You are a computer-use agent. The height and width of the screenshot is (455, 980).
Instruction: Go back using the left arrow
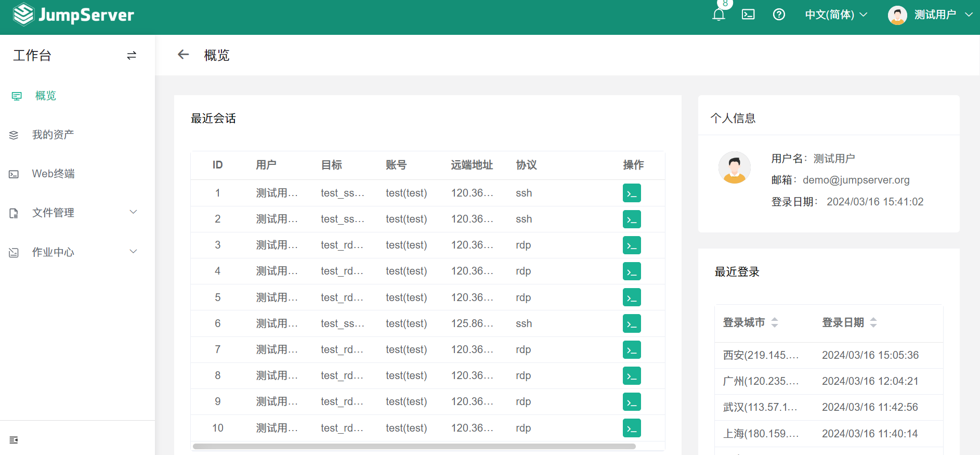[183, 55]
